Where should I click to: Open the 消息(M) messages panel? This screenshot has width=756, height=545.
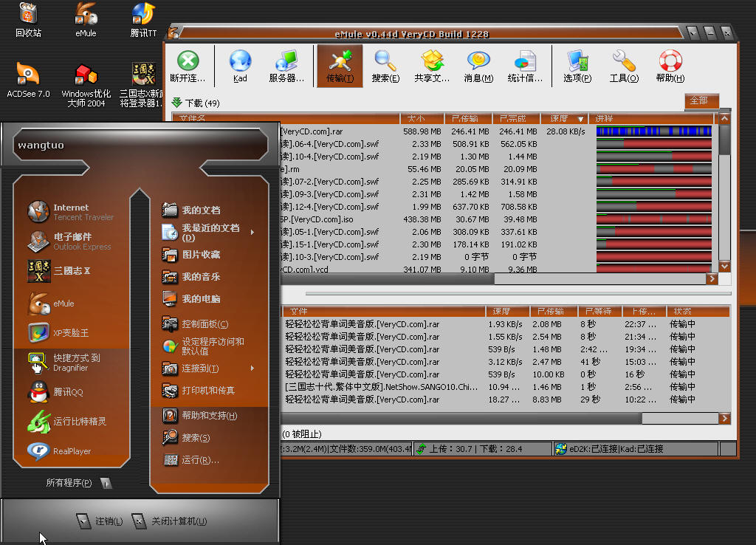(478, 66)
